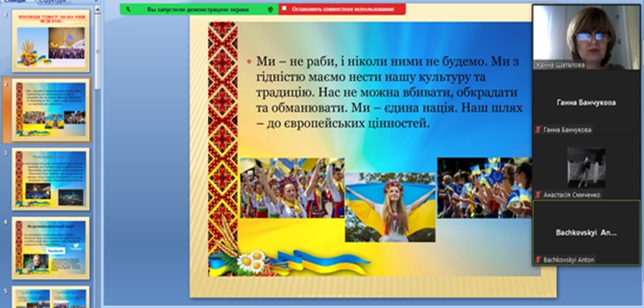
Task: Click muted microphone icon next to Ганна Банчукова
Action: (538, 130)
